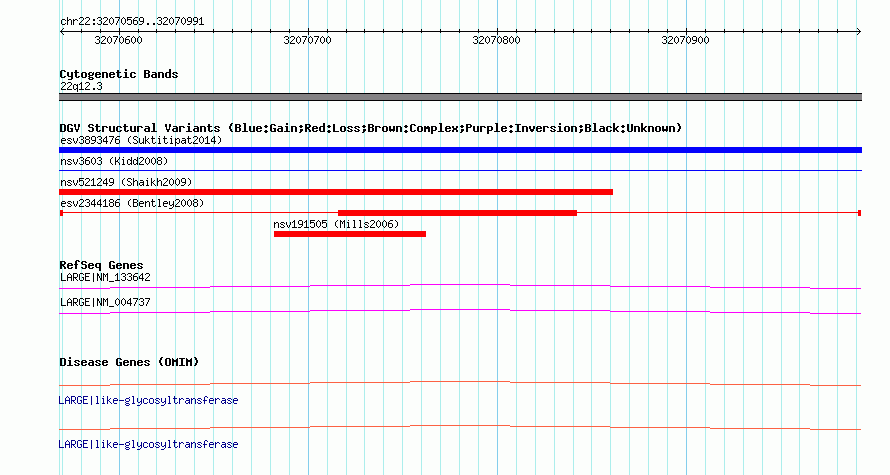890x475 pixels.
Task: Click the left arrow of the ruler
Action: pyautogui.click(x=62, y=32)
